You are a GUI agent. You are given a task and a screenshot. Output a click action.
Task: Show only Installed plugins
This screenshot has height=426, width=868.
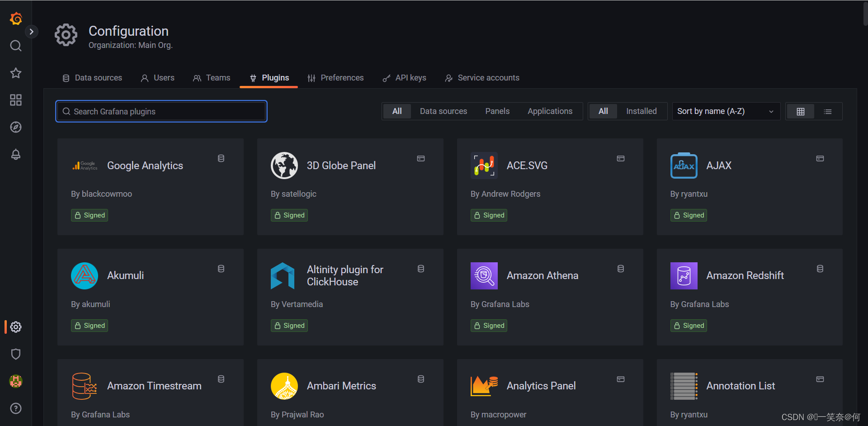(x=641, y=111)
